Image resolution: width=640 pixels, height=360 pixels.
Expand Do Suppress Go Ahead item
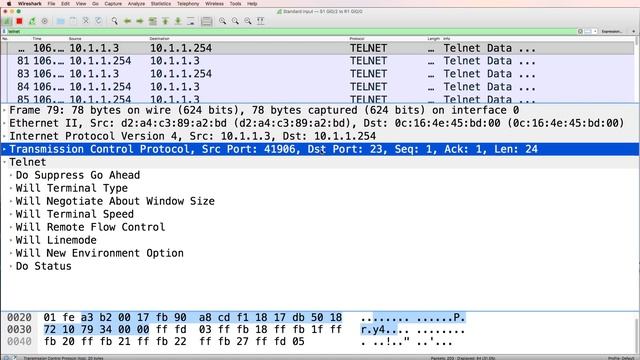(x=11, y=176)
